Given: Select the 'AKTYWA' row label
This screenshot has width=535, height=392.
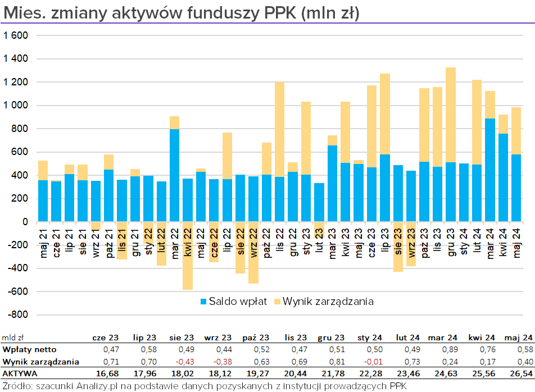Looking at the screenshot, I should pos(20,373).
